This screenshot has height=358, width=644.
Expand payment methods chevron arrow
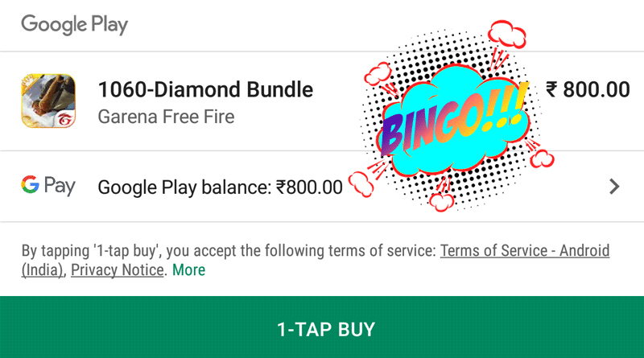click(614, 187)
